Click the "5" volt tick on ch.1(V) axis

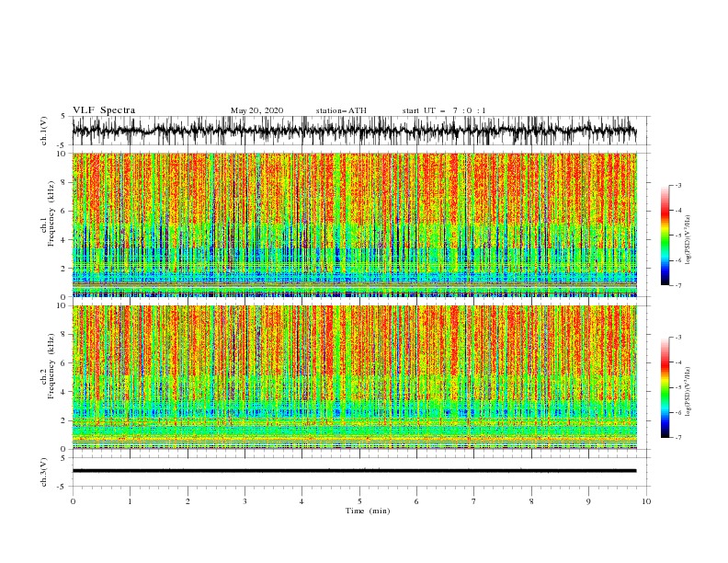(x=63, y=116)
